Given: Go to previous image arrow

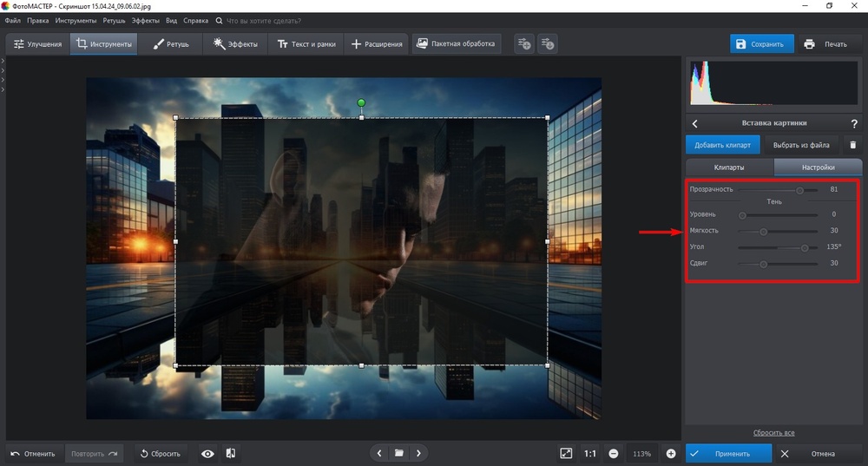Looking at the screenshot, I should tap(379, 453).
